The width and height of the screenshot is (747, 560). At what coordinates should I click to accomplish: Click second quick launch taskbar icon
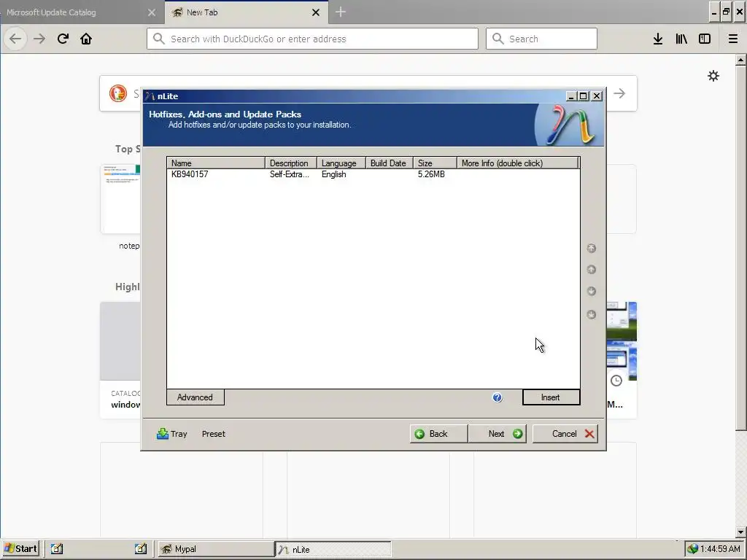[x=141, y=548]
